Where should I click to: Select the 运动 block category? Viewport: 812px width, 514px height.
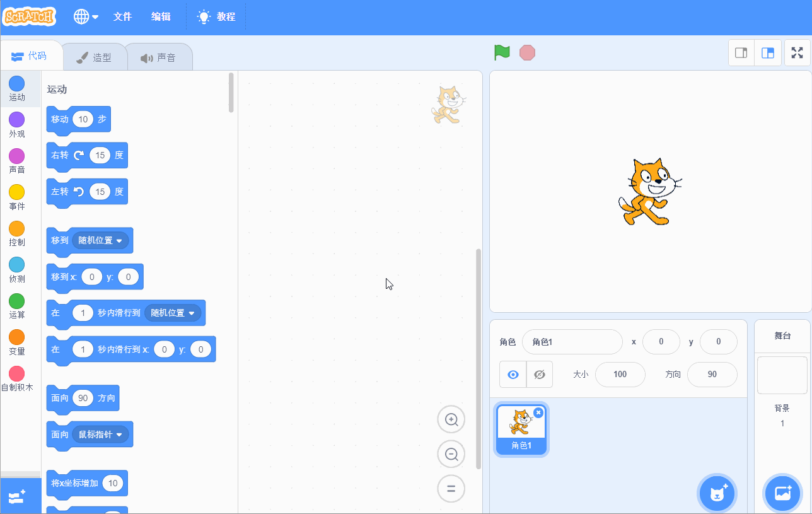click(17, 88)
